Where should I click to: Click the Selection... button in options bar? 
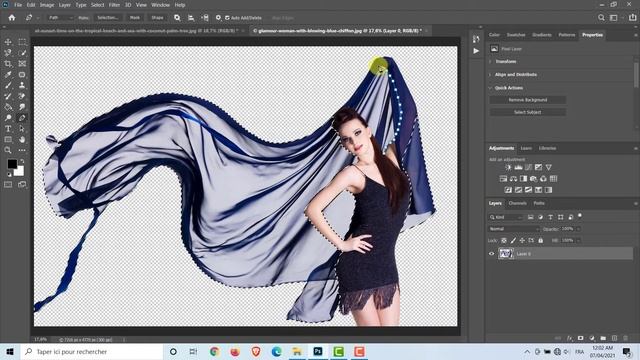tap(108, 18)
